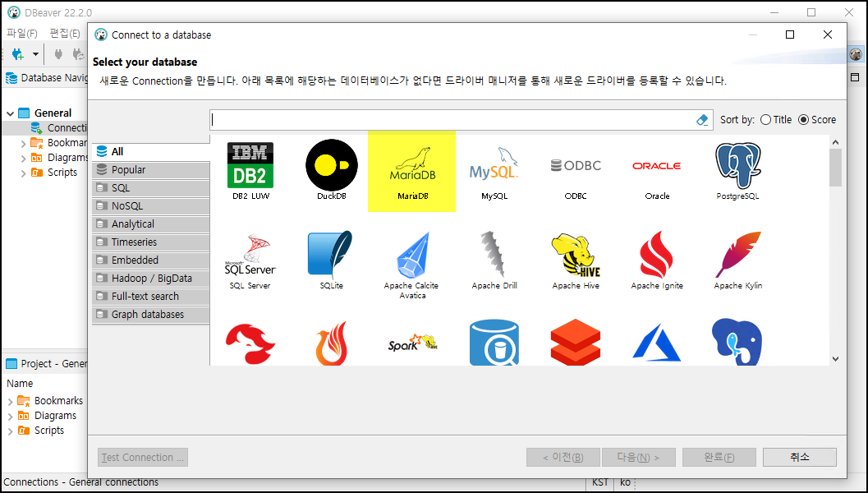Click the 취소 cancel button

[x=799, y=457]
